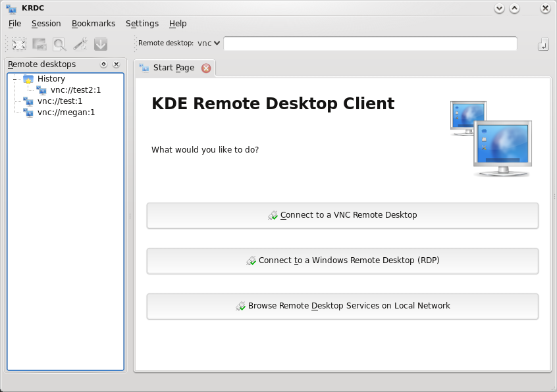557x392 pixels.
Task: Click the main toolbar drag handle
Action: click(7, 43)
